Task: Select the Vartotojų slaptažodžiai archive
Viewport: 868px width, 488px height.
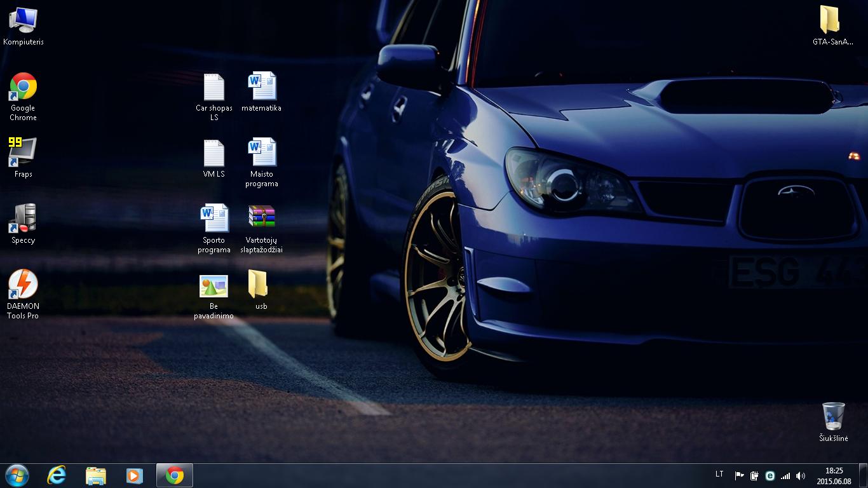Action: pos(262,229)
